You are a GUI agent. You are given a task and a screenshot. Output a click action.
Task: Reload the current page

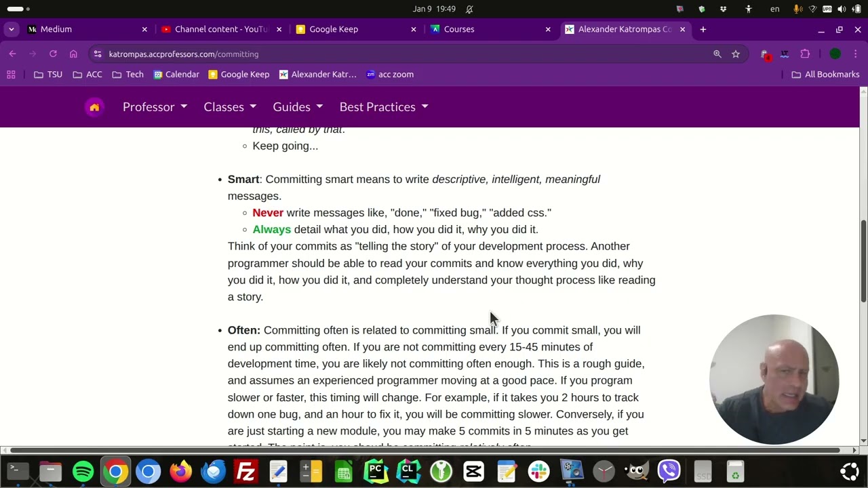pyautogui.click(x=53, y=54)
